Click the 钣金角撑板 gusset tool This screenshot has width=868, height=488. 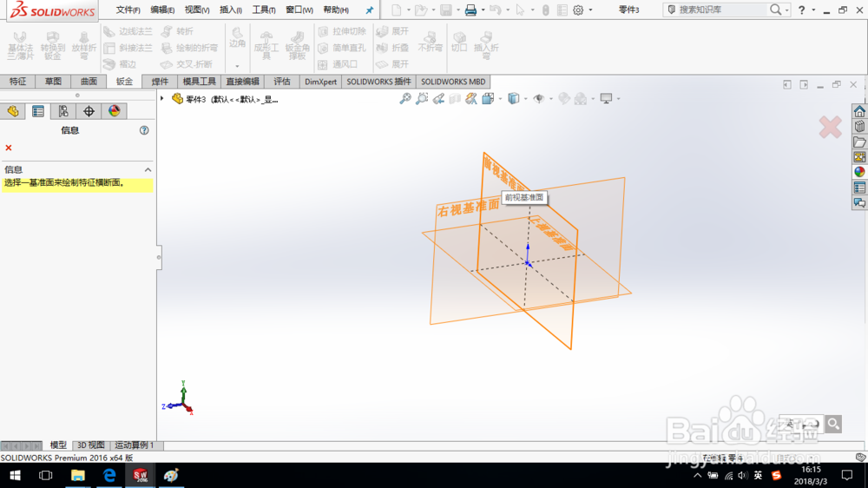(x=297, y=45)
